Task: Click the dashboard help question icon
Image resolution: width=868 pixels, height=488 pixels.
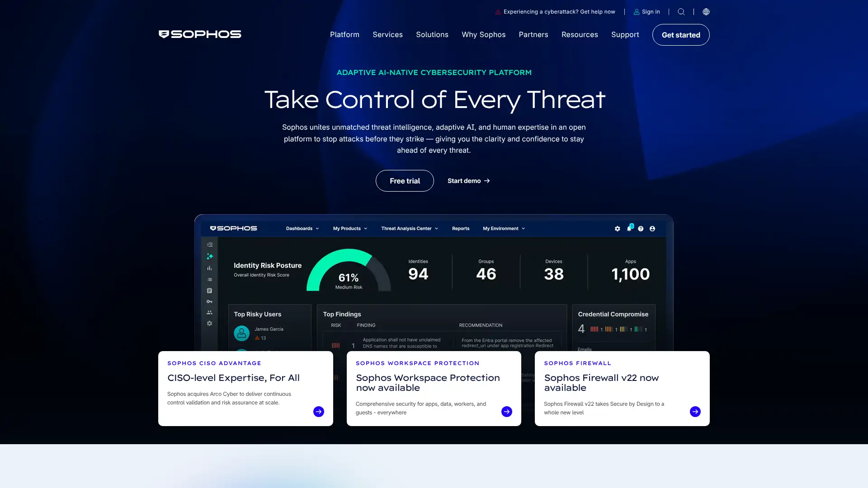Action: tap(641, 229)
